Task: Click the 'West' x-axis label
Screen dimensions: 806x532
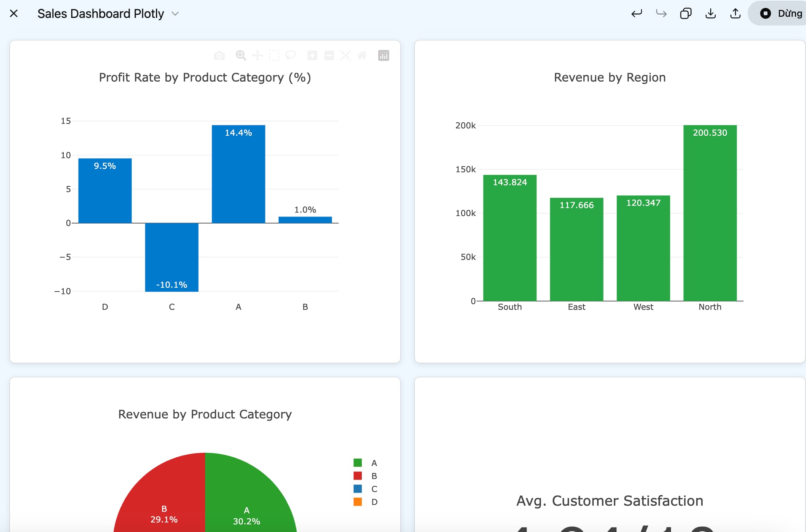Action: [x=643, y=307]
